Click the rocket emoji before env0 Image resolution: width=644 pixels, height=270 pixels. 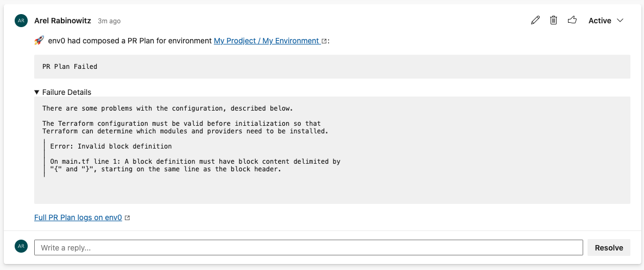39,40
